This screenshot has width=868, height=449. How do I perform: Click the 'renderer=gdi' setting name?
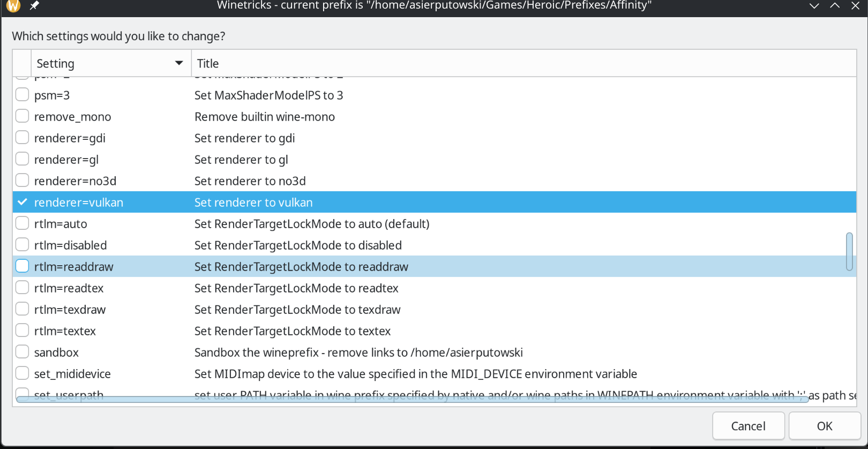(x=70, y=138)
